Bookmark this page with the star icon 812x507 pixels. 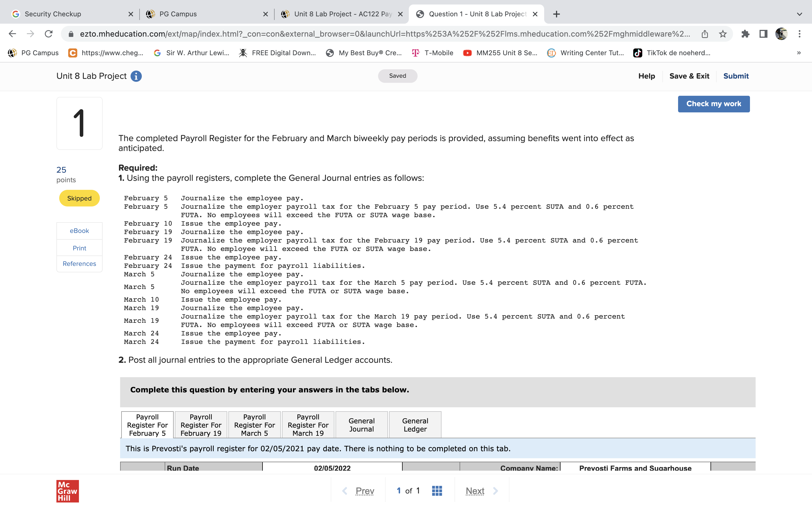click(723, 34)
